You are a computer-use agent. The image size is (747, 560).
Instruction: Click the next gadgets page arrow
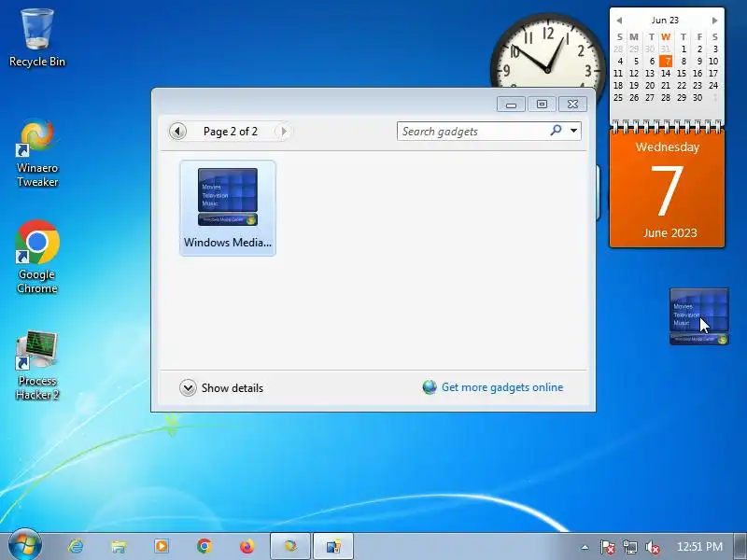click(x=284, y=131)
